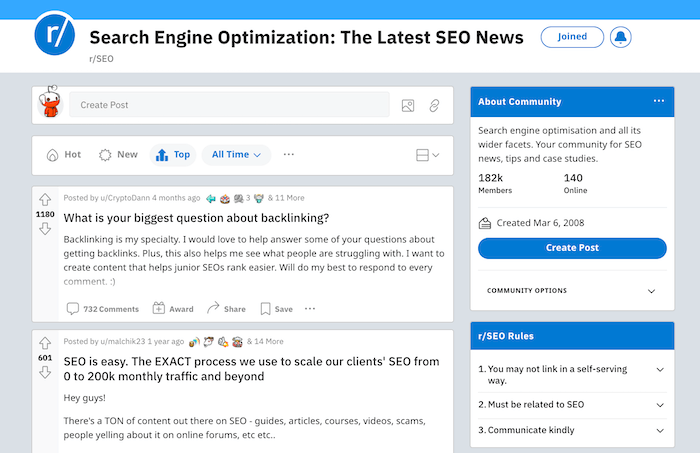
Task: Change the post layout view dropdown
Action: point(428,155)
